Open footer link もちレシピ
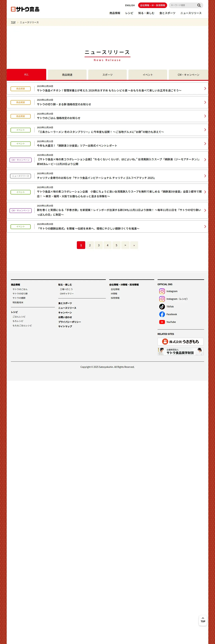This screenshot has height=644, width=215. (x=18, y=321)
